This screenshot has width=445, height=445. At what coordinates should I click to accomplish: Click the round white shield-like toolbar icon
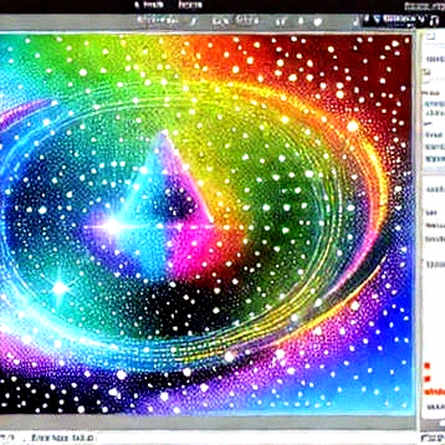[317, 22]
